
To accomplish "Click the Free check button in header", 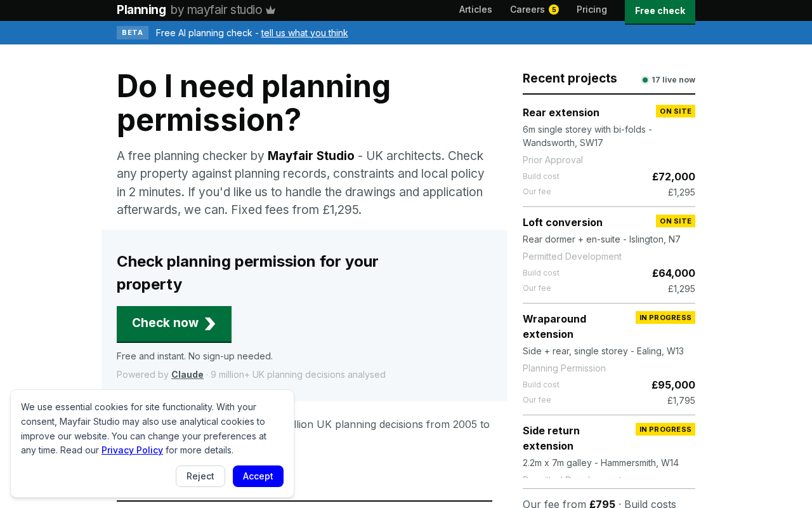I will tap(660, 11).
